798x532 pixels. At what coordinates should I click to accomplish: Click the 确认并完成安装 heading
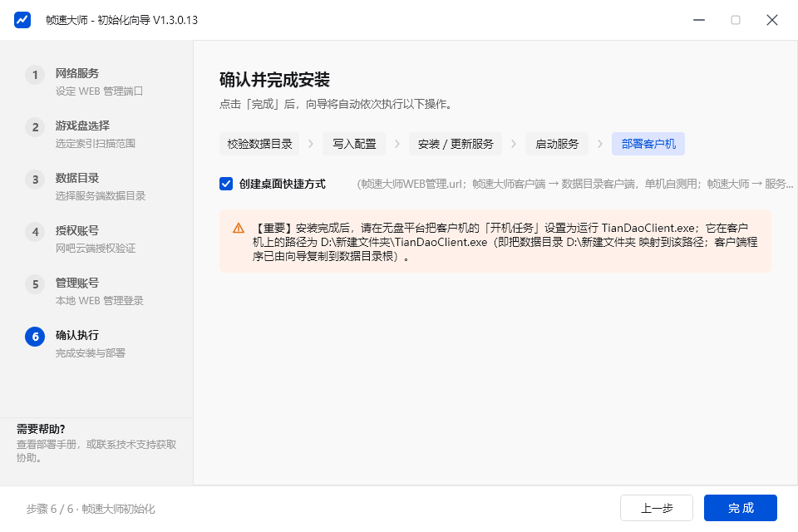pos(275,80)
